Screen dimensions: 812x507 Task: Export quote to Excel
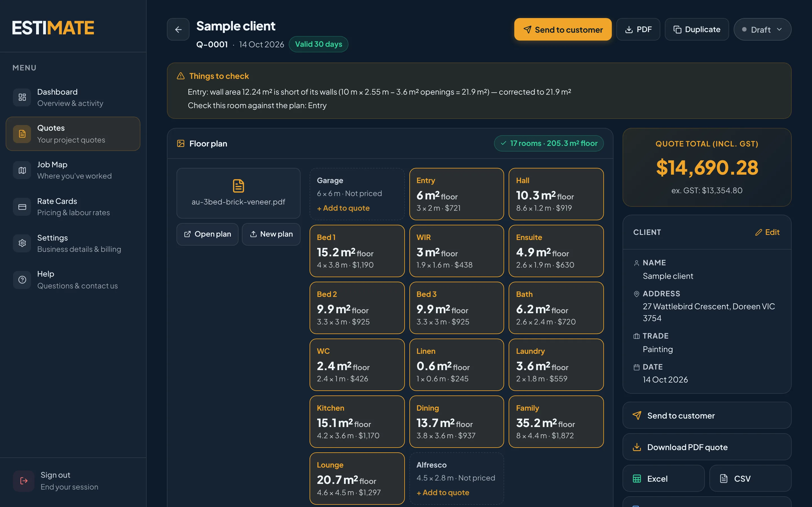(663, 479)
